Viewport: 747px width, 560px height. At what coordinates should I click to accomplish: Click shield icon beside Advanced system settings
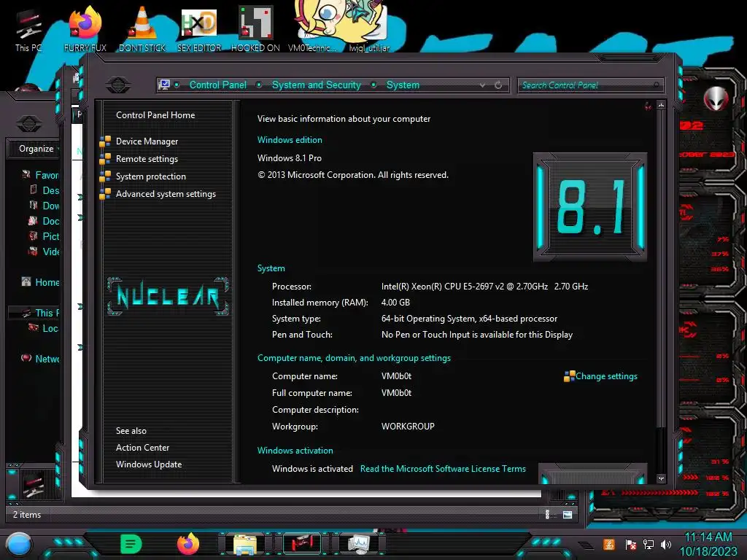tap(105, 194)
